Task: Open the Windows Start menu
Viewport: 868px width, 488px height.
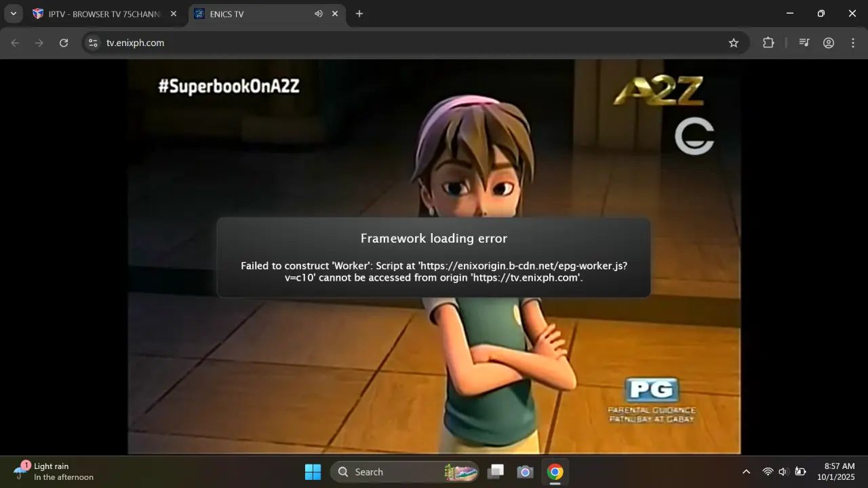Action: [313, 472]
